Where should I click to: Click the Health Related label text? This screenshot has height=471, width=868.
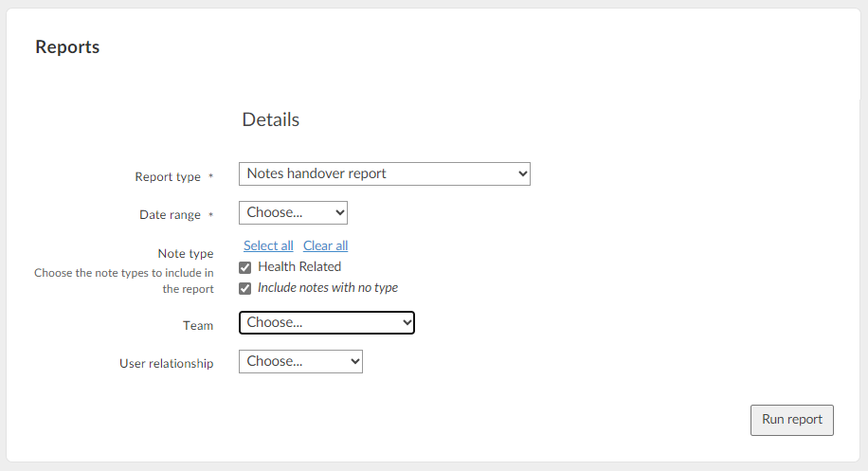(299, 266)
